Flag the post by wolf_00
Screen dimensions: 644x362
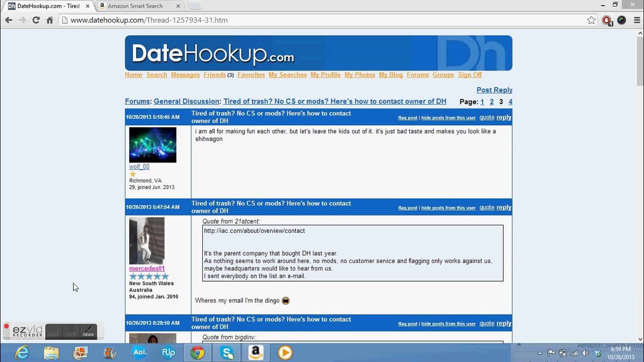tap(408, 118)
